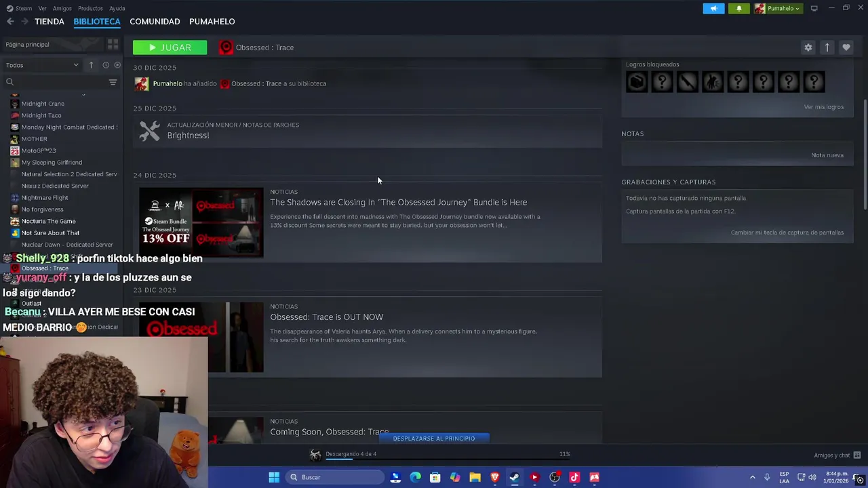Open the Pumahelo account dropdown
This screenshot has height=488, width=868.
tap(777, 8)
